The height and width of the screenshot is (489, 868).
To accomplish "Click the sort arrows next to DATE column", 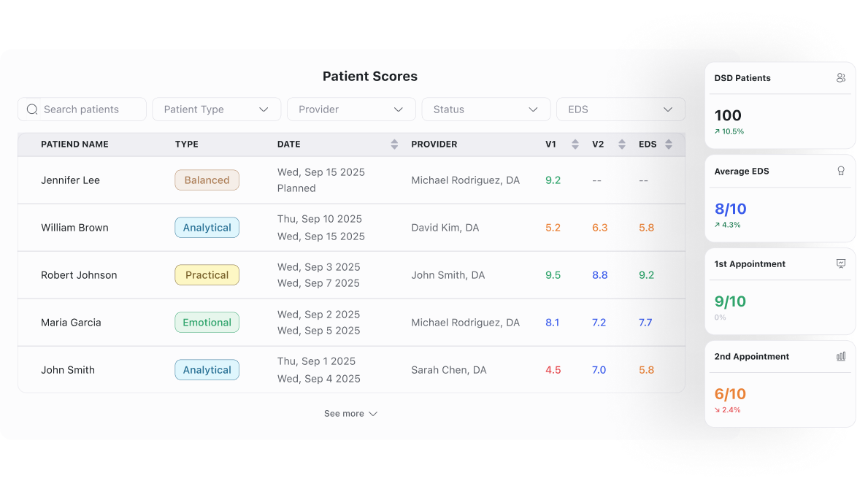I will pyautogui.click(x=393, y=144).
